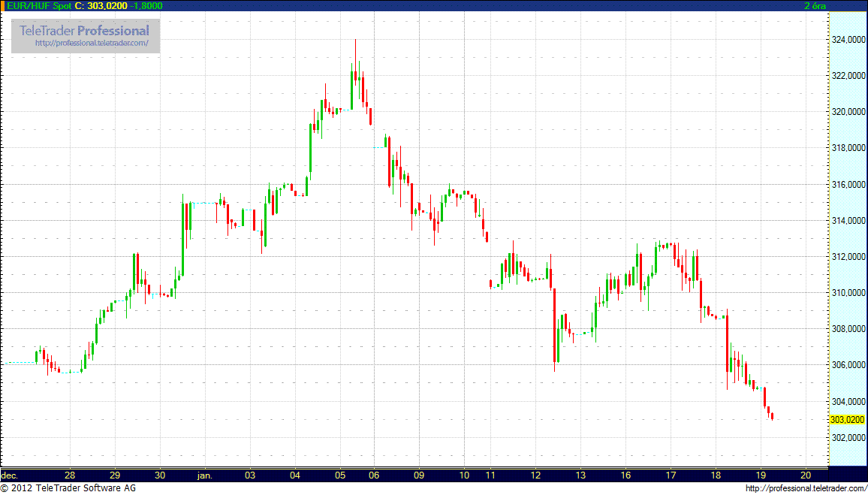Click date label 20 on time axis

[x=806, y=475]
